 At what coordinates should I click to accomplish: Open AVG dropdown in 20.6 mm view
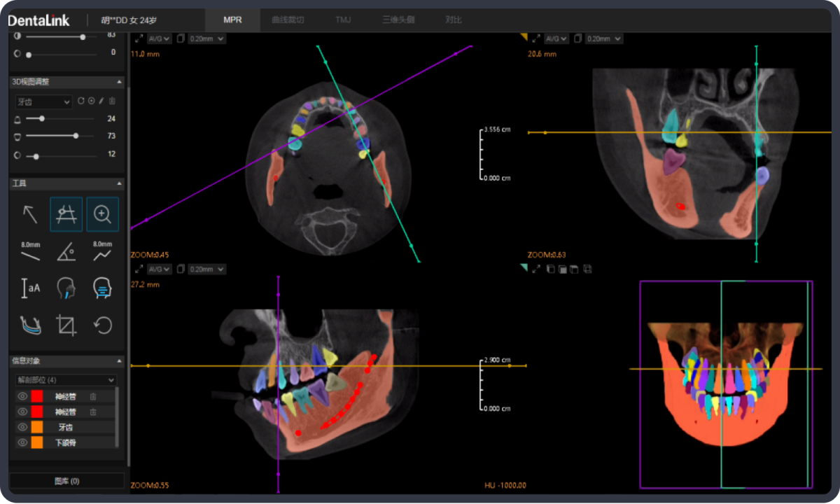[x=556, y=38]
